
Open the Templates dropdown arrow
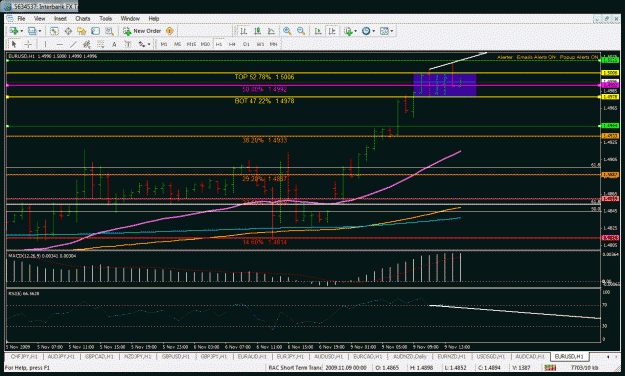tap(392, 31)
